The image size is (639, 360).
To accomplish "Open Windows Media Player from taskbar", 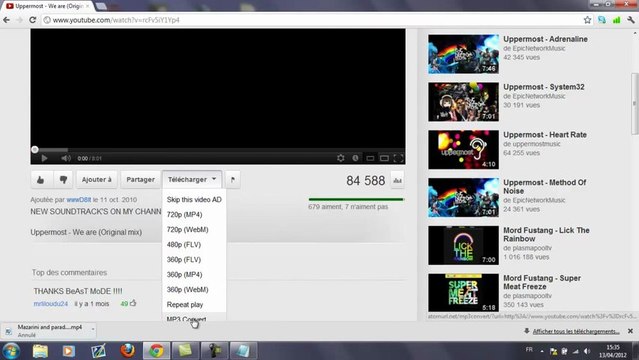I will coord(68,351).
